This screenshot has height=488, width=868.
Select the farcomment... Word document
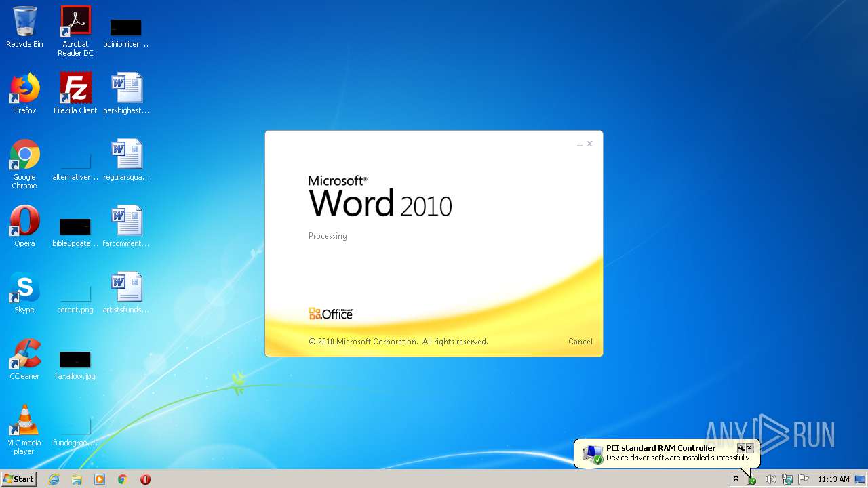click(x=126, y=226)
